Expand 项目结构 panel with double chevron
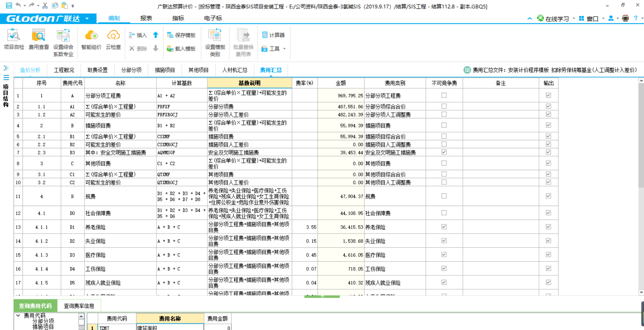 (x=6, y=68)
